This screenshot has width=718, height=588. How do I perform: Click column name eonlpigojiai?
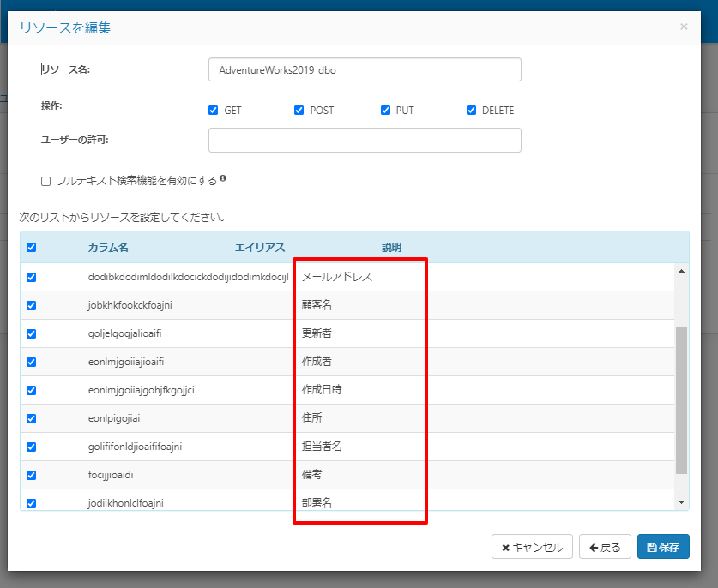pyautogui.click(x=114, y=418)
